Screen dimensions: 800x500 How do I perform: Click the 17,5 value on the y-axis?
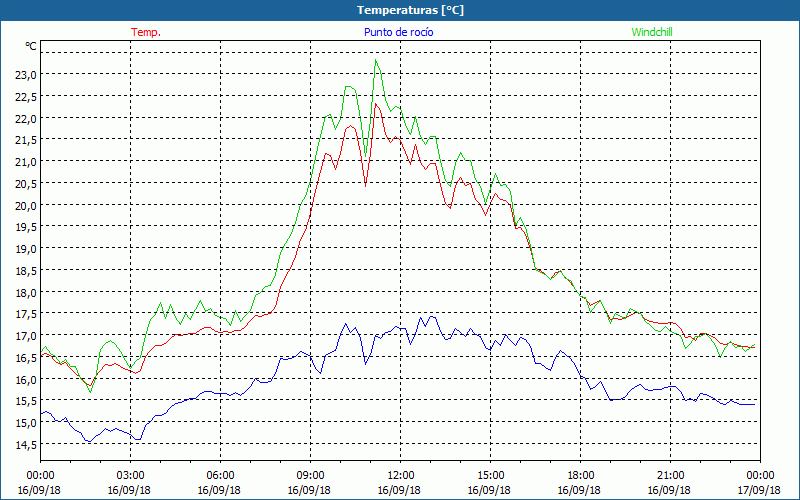point(26,314)
